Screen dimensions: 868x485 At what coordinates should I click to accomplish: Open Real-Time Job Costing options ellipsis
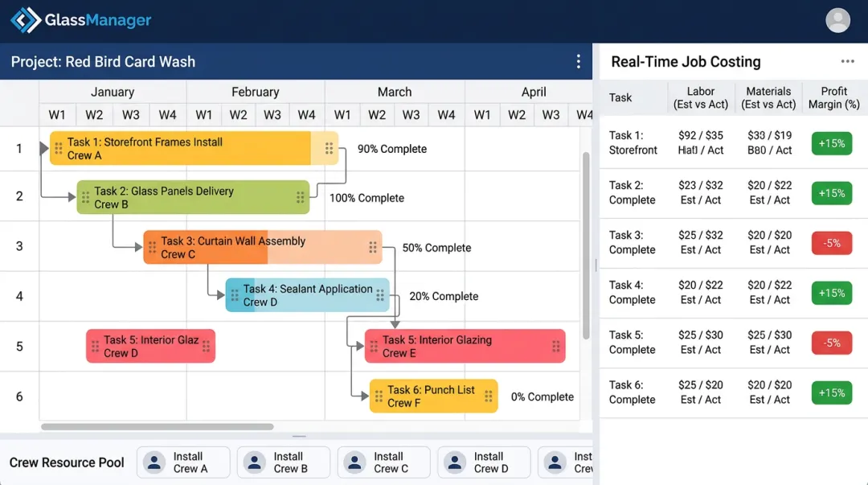(x=848, y=61)
